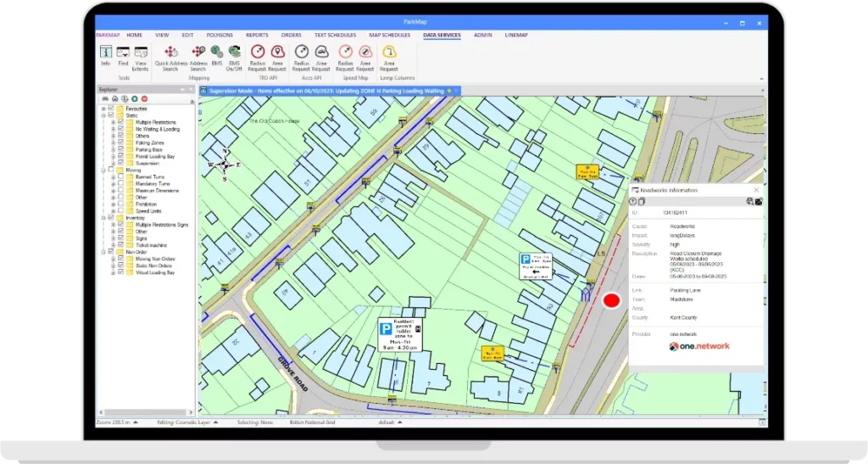This screenshot has width=868, height=464.
Task: Click TRO API Radius Request
Action: click(x=257, y=54)
